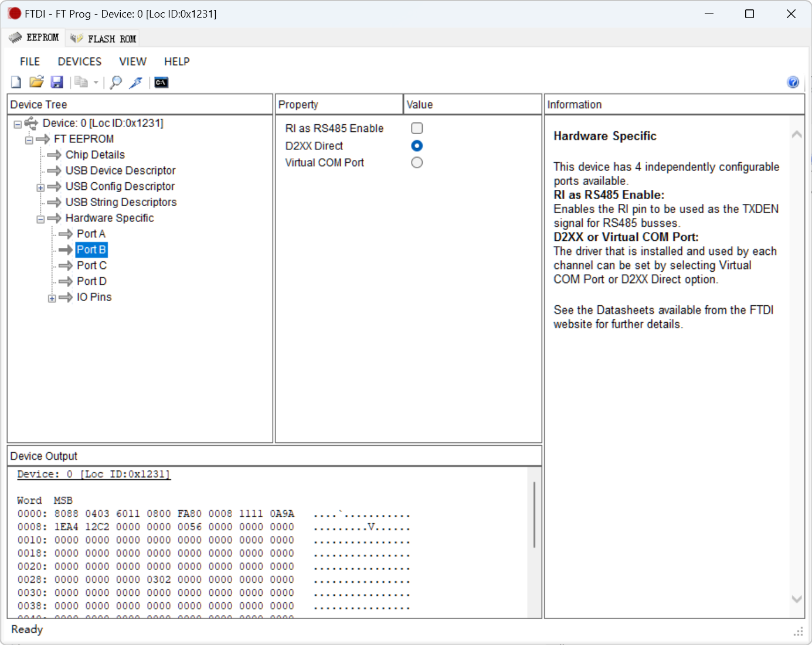The height and width of the screenshot is (645, 812).
Task: Click the RI as RS485 Enable property label
Action: [x=334, y=128]
